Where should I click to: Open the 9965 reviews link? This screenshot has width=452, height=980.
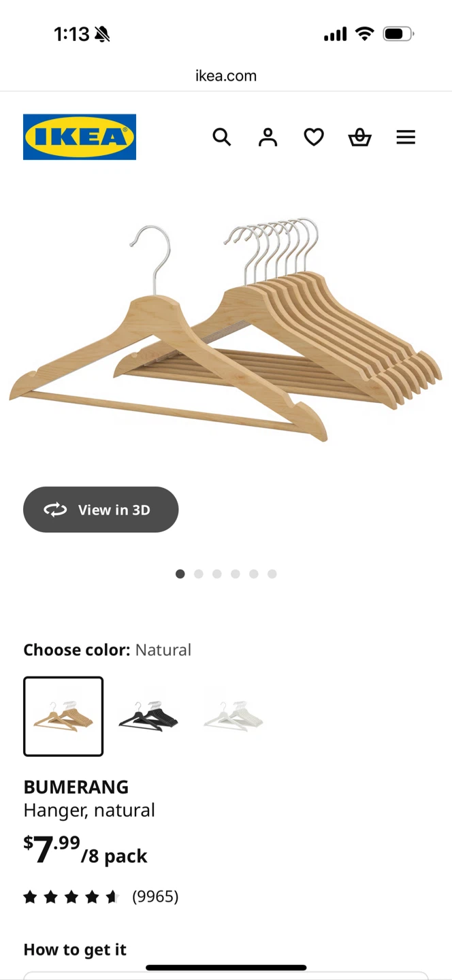[155, 897]
